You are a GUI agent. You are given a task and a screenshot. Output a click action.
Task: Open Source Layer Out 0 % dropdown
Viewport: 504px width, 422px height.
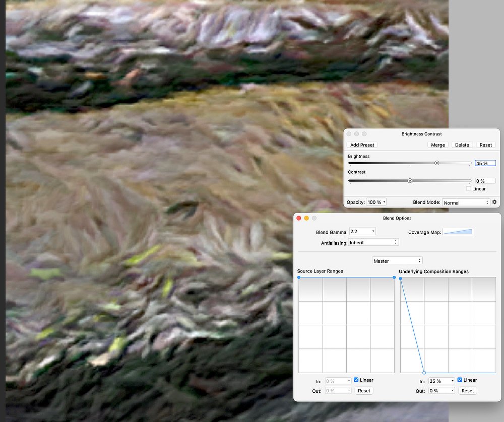coord(338,391)
